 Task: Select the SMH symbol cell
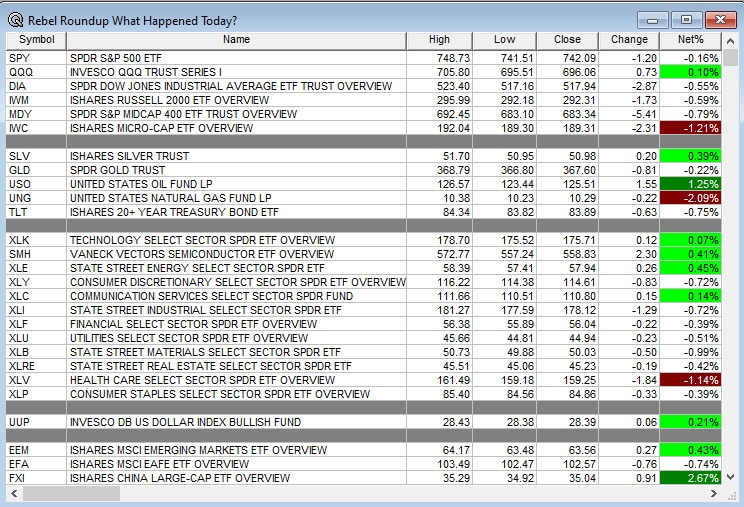tap(36, 254)
